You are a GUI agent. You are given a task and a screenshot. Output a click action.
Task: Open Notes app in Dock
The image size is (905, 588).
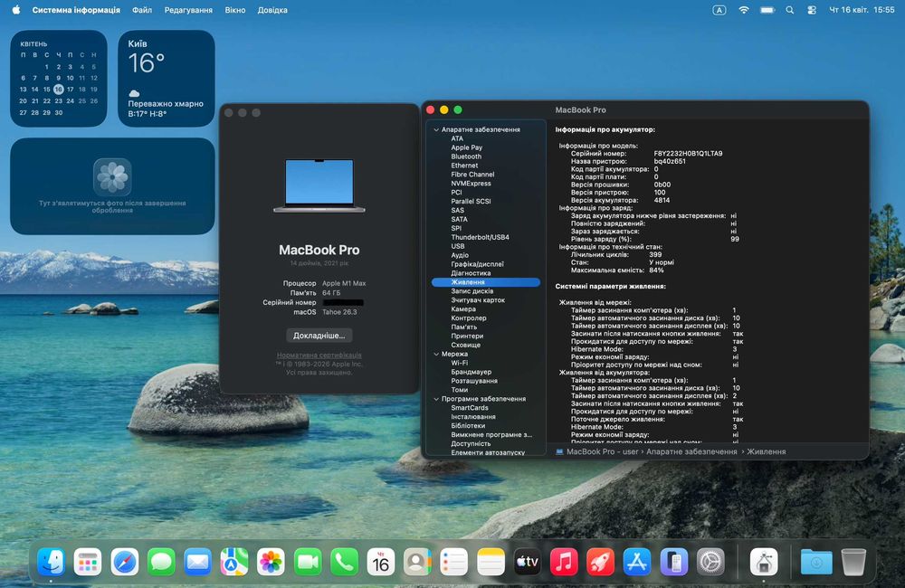pyautogui.click(x=491, y=562)
